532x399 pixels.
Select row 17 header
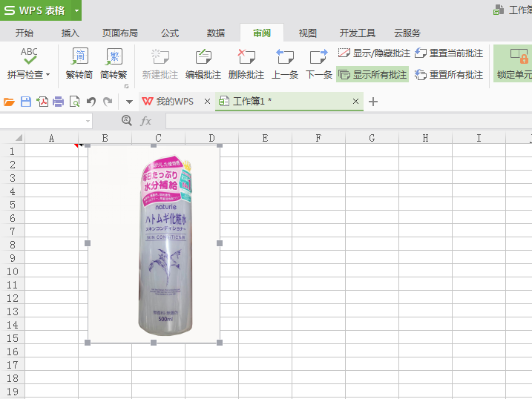click(x=12, y=365)
